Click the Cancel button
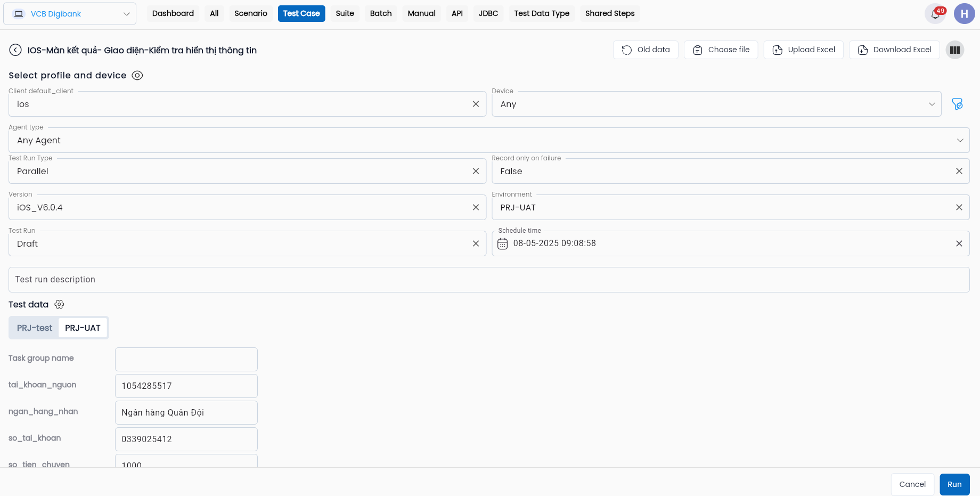 click(912, 485)
